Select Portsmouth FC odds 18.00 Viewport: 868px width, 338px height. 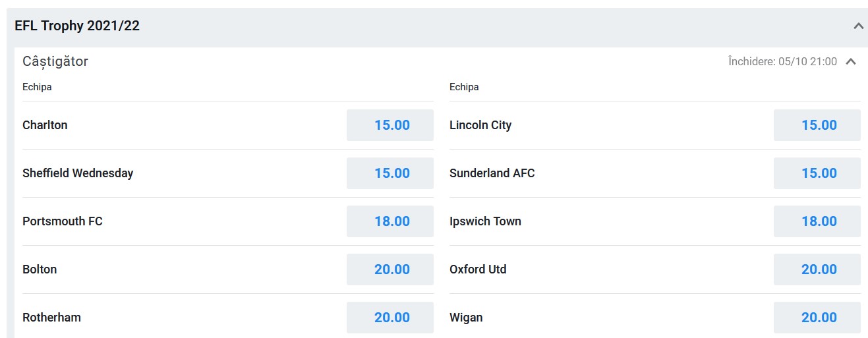click(390, 221)
